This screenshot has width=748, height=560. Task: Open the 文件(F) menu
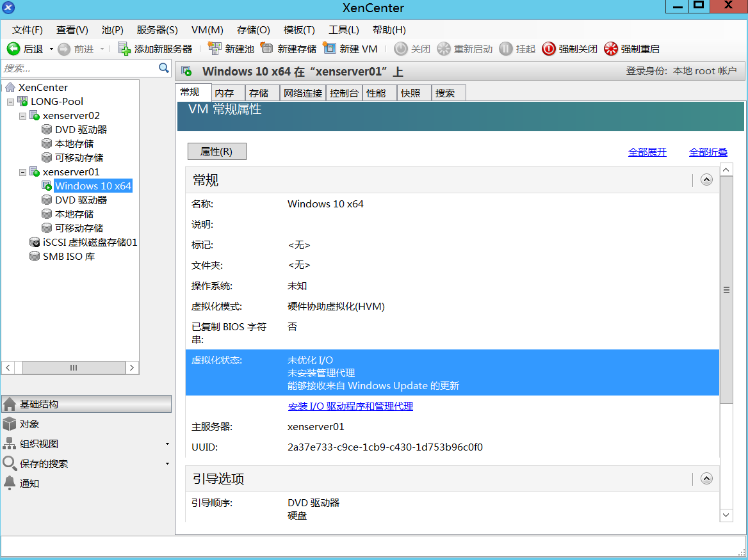click(x=27, y=30)
